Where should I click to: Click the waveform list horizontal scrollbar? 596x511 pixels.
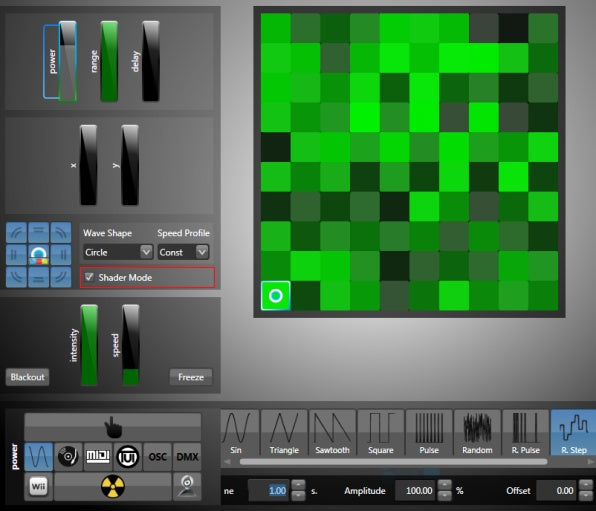393,462
